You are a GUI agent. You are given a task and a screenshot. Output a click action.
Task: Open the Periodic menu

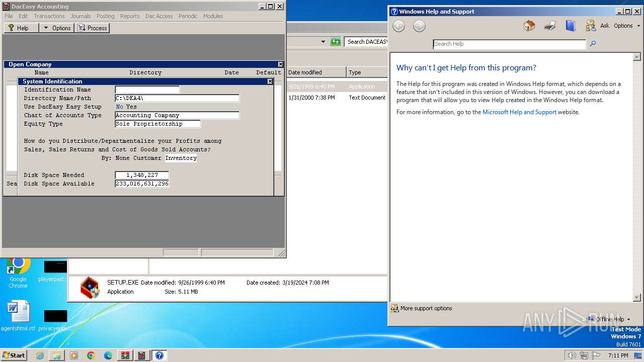point(188,16)
